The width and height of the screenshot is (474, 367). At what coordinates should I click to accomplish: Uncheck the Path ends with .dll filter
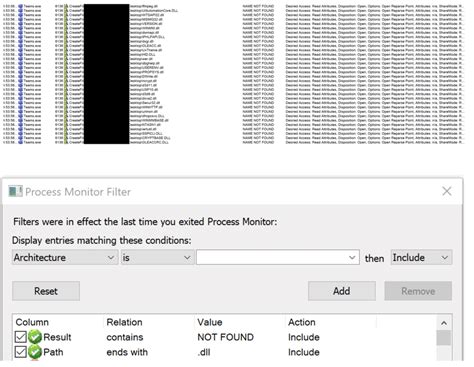(21, 352)
